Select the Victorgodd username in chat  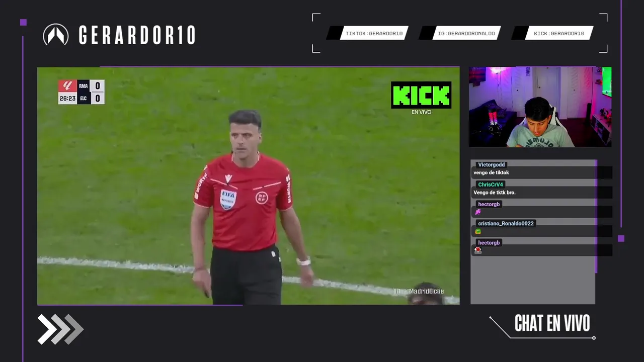tap(492, 165)
